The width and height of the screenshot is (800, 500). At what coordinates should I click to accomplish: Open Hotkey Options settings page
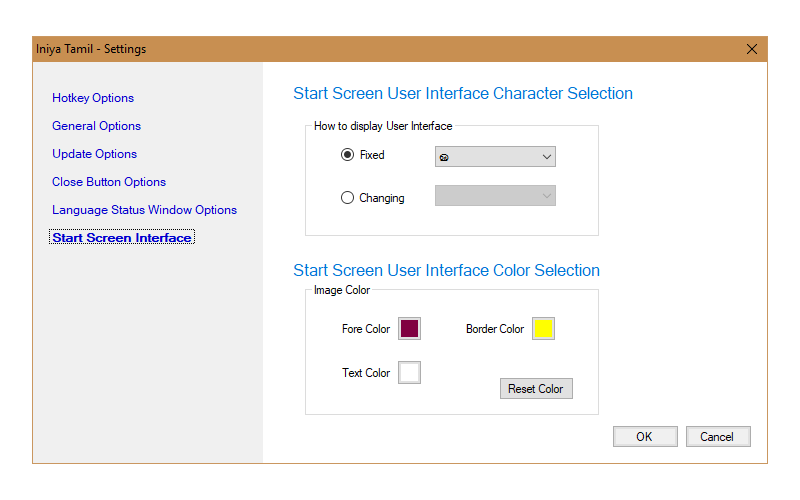[x=93, y=98]
